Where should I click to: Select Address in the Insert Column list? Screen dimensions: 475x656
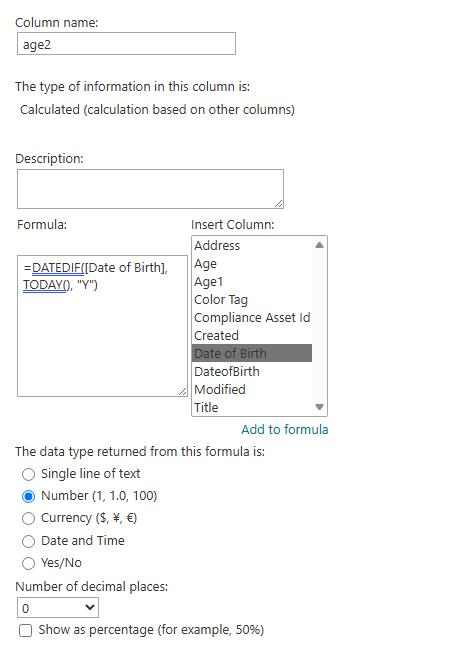coord(252,246)
